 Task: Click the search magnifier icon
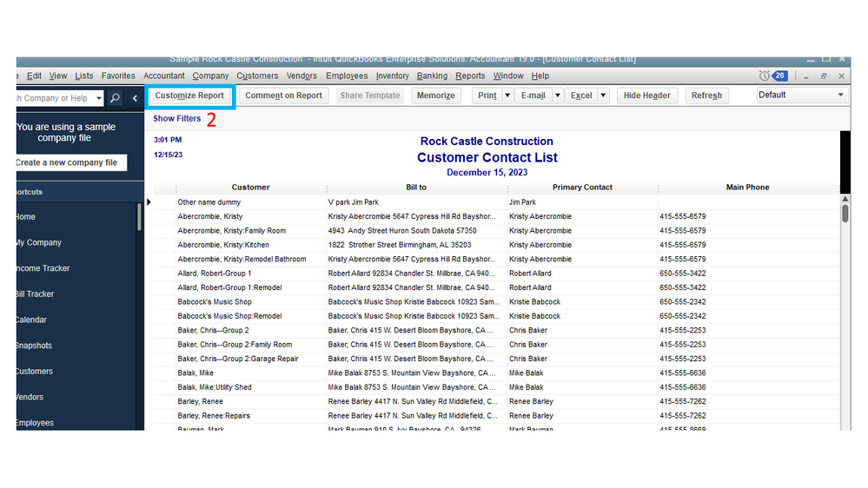pyautogui.click(x=116, y=98)
